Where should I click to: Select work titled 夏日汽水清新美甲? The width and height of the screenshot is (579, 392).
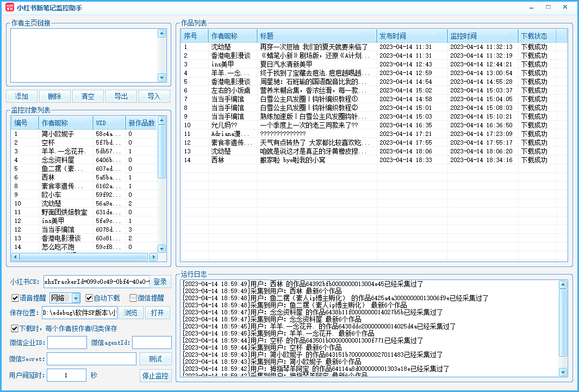373,64
